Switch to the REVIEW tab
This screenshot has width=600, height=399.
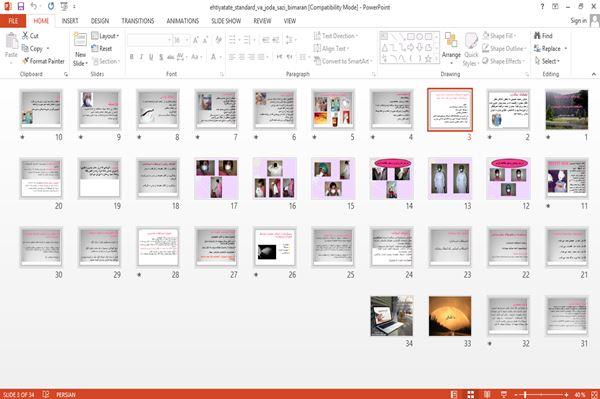(262, 21)
